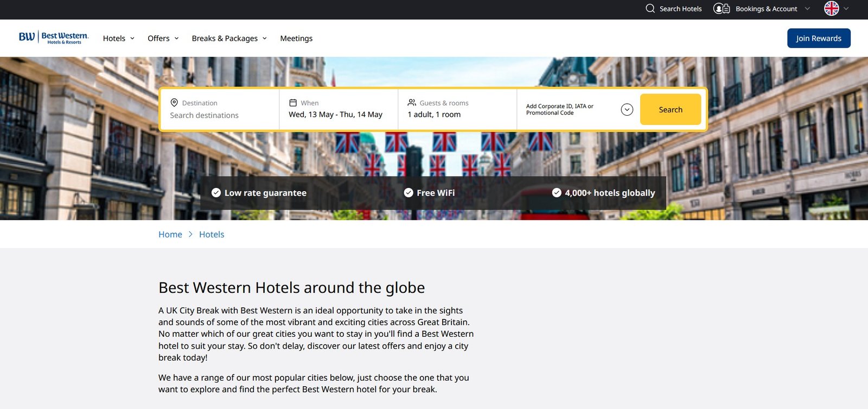Click the Search Hotels link
This screenshot has width=868, height=409.
pos(680,9)
